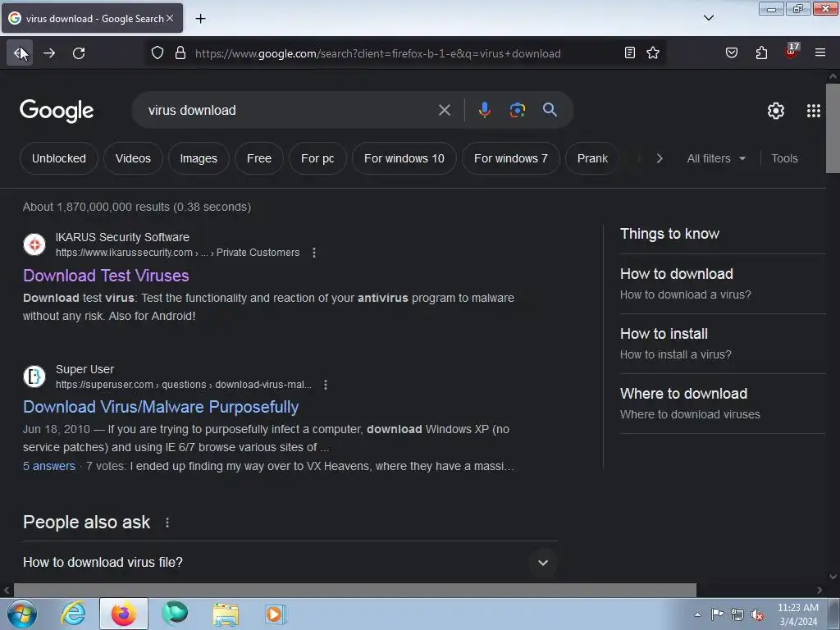
Task: List all tabs with the chevron button
Action: [x=708, y=18]
